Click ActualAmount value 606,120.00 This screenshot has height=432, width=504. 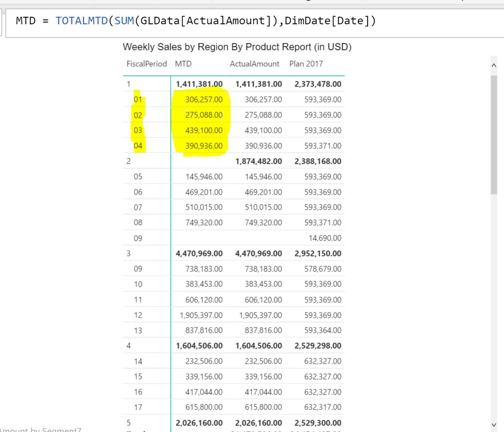point(263,300)
